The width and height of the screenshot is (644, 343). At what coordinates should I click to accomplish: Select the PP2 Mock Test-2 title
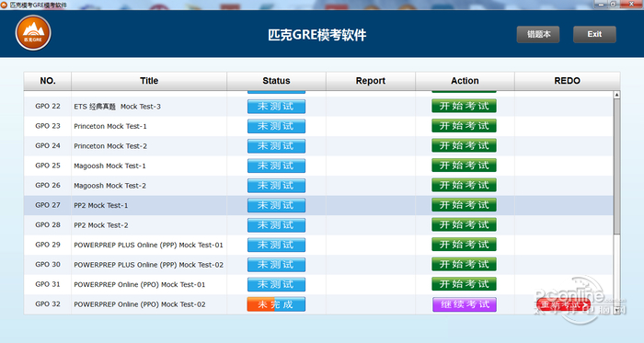pos(100,225)
